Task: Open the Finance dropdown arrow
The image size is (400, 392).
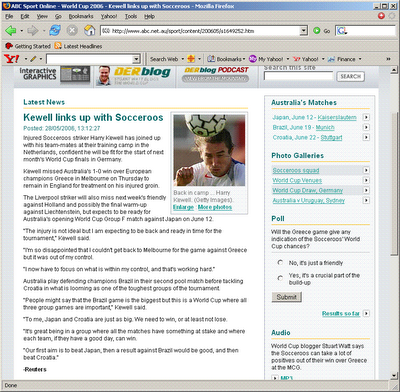Action: click(x=360, y=59)
